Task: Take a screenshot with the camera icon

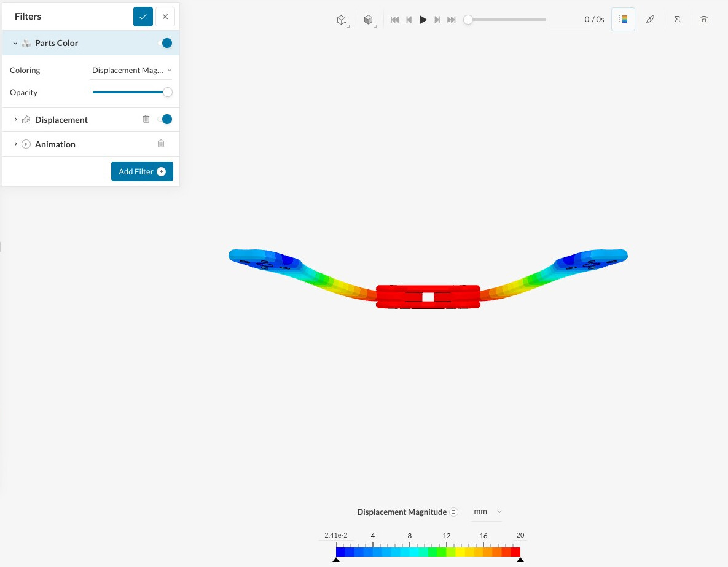Action: tap(704, 20)
